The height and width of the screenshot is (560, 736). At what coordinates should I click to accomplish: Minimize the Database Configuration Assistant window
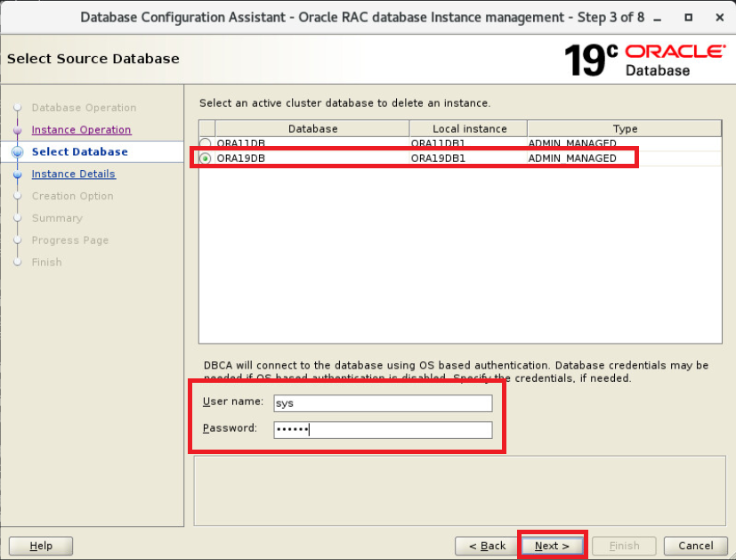[657, 18]
